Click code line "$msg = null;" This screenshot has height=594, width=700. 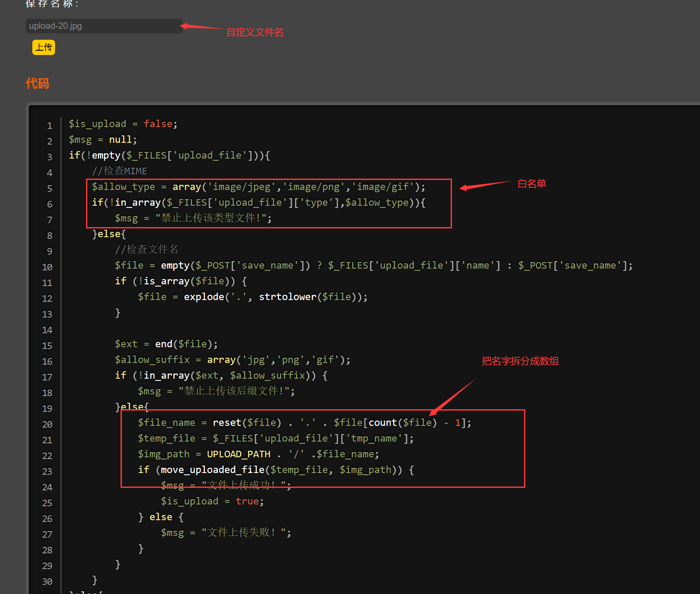[x=103, y=140]
